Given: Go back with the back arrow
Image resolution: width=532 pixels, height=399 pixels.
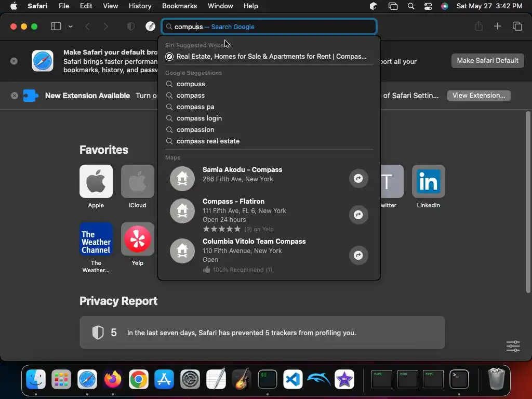Looking at the screenshot, I should click(87, 26).
